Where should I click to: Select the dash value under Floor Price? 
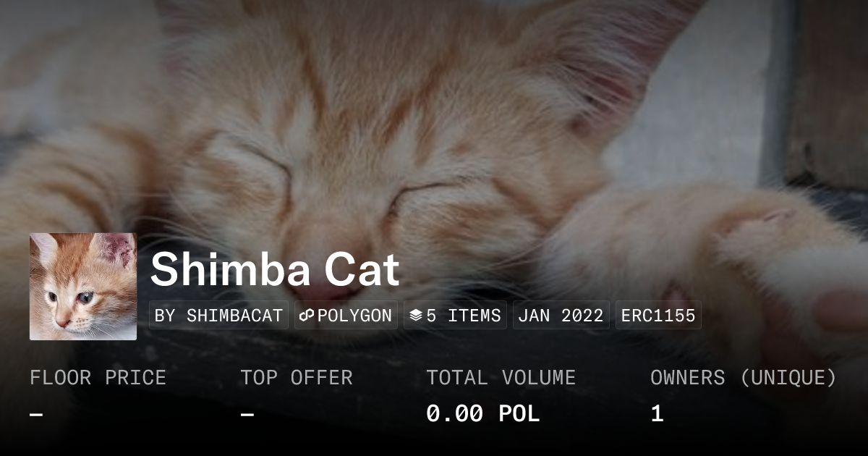[36, 415]
